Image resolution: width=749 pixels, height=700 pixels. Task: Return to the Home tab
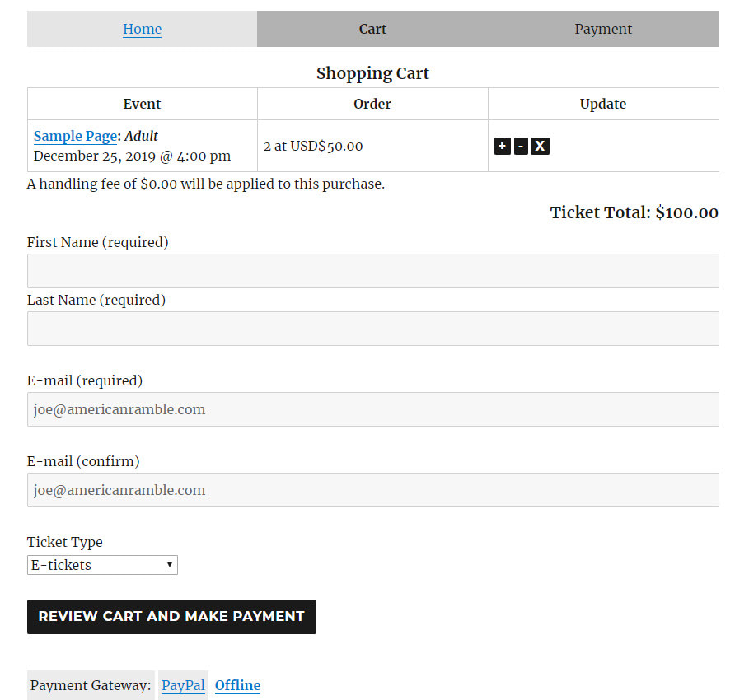pyautogui.click(x=142, y=29)
